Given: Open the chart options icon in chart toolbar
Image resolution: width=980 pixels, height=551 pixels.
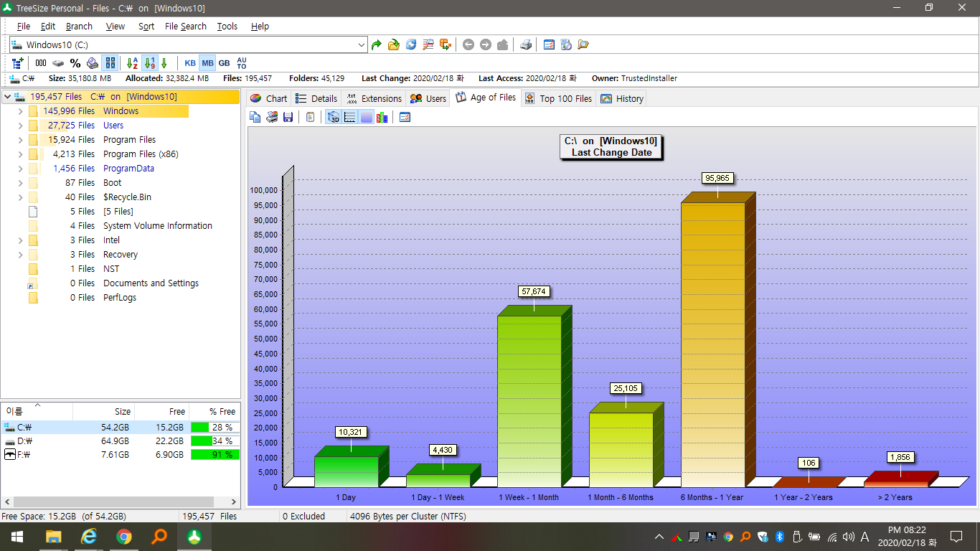Looking at the screenshot, I should click(x=405, y=117).
